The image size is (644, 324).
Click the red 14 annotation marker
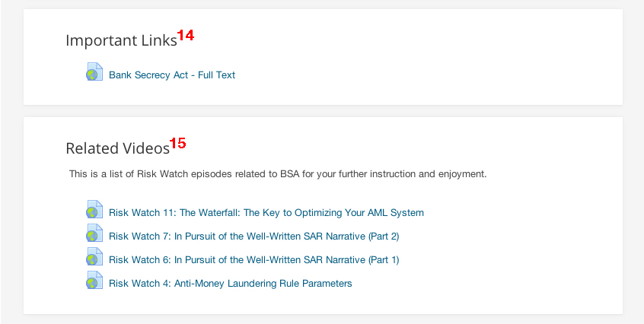(186, 36)
